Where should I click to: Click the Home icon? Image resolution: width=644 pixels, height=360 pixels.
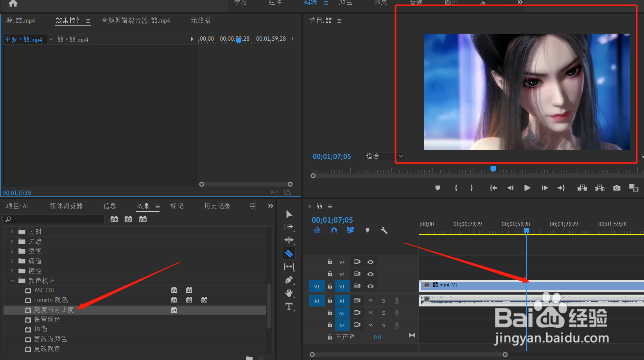13,3
